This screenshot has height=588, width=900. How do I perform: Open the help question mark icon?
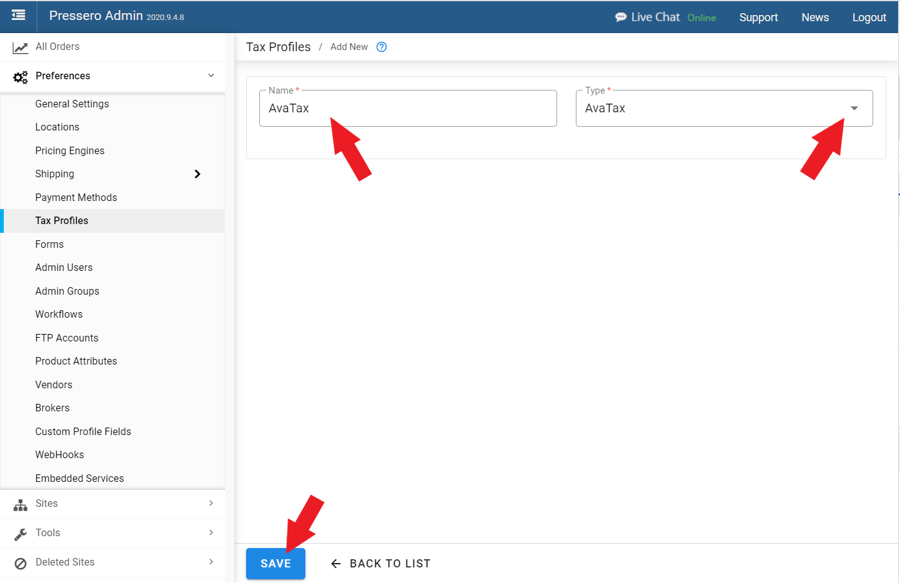pos(382,47)
